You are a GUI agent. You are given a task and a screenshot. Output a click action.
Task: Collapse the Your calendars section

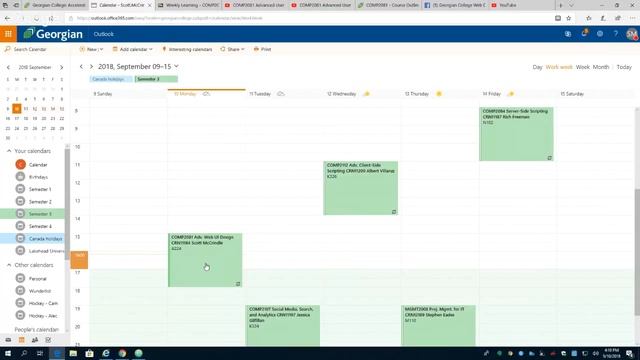(x=9, y=151)
